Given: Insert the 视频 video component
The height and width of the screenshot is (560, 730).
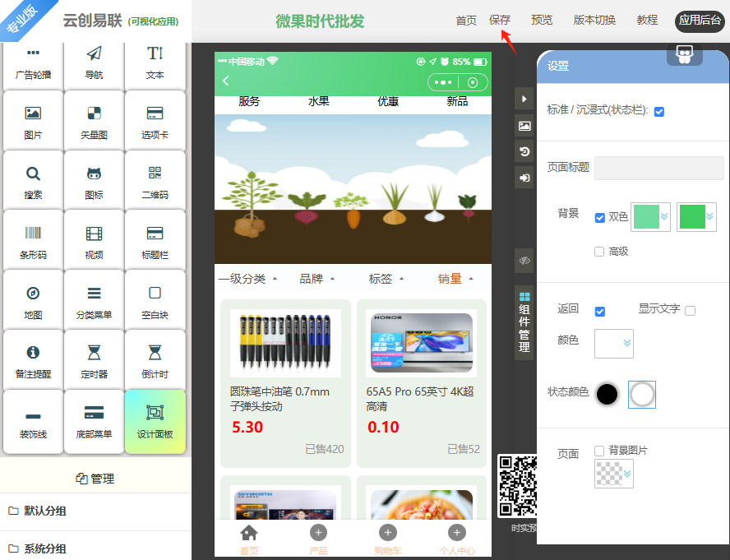Looking at the screenshot, I should (x=94, y=241).
